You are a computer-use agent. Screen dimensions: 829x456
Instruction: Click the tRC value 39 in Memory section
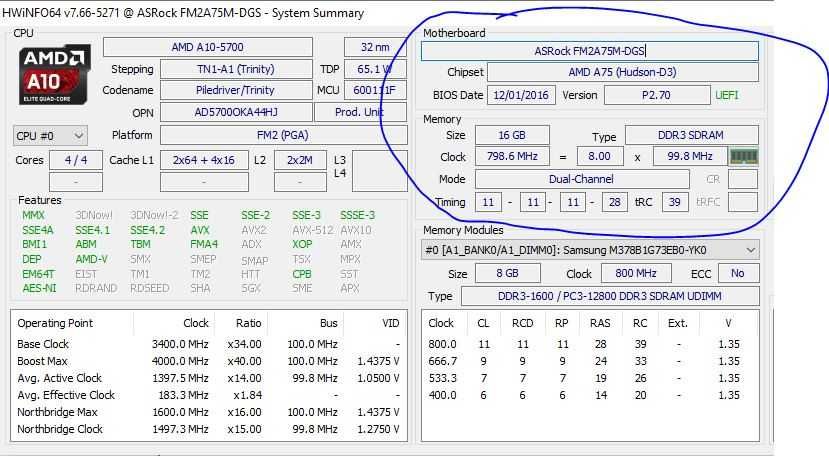(x=675, y=202)
